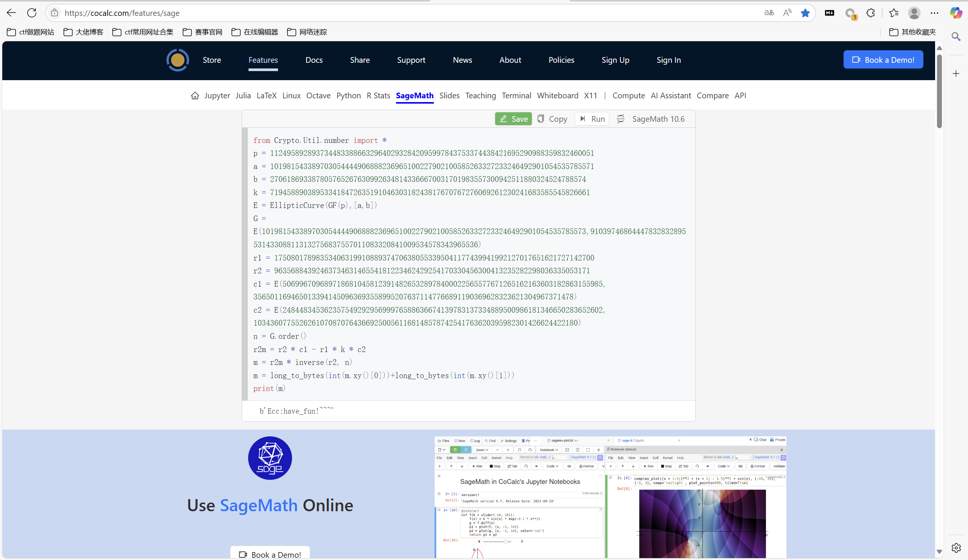968x560 pixels.
Task: Open the 赛事官网 bookmark folder
Action: pos(202,32)
